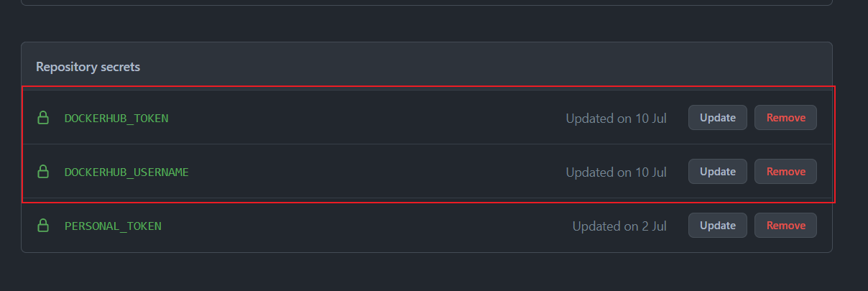The image size is (868, 291).
Task: Click the lock icon beside PERSONAL_TOKEN
Action: click(43, 226)
